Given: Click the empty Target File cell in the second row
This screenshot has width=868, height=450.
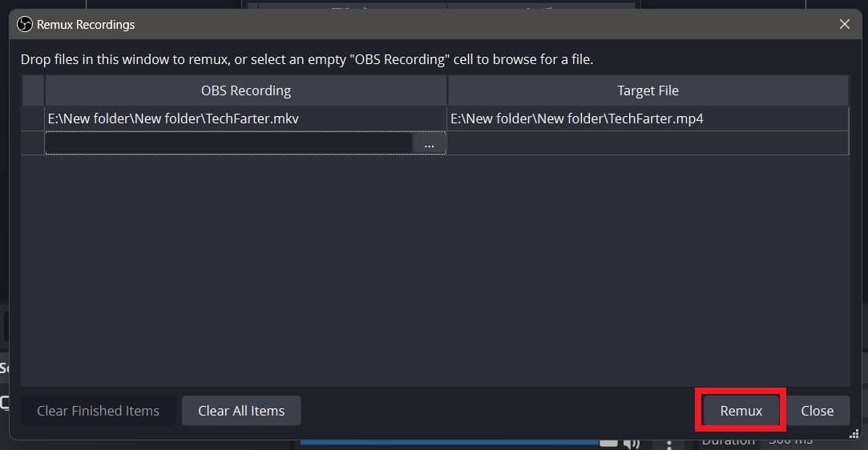Looking at the screenshot, I should (648, 143).
